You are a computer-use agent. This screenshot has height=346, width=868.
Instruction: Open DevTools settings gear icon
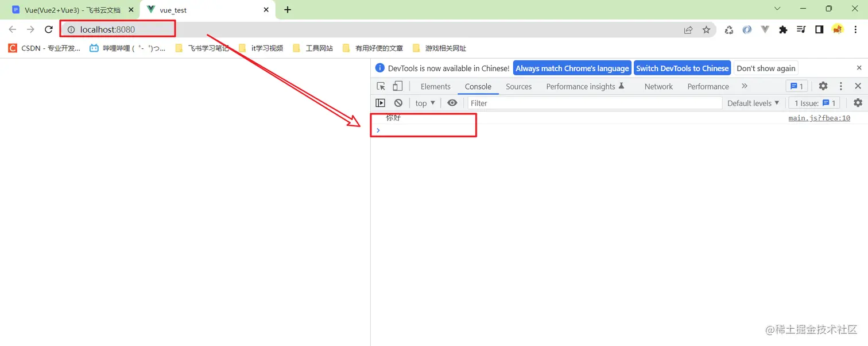tap(823, 86)
